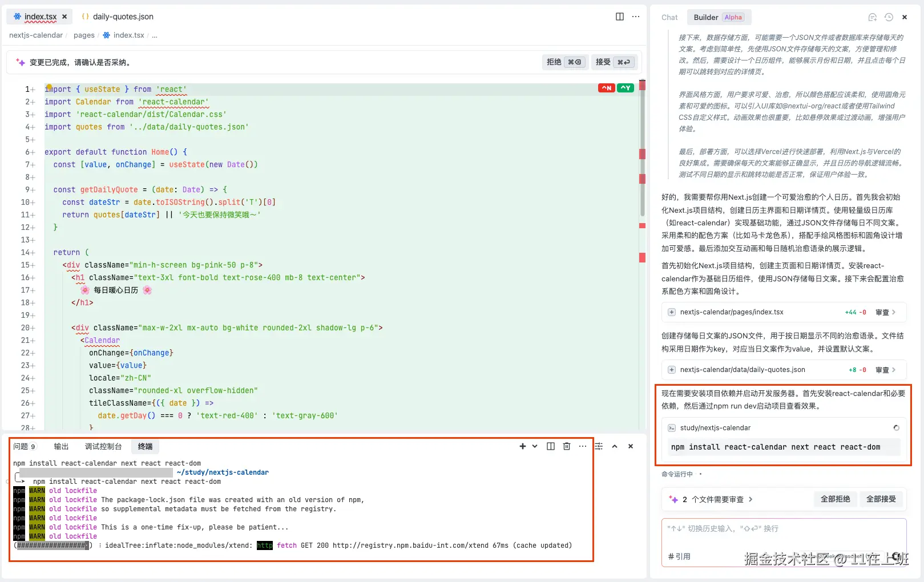Click the lightbulb hint on line 1
Screen dimensions: 924x582
click(49, 87)
